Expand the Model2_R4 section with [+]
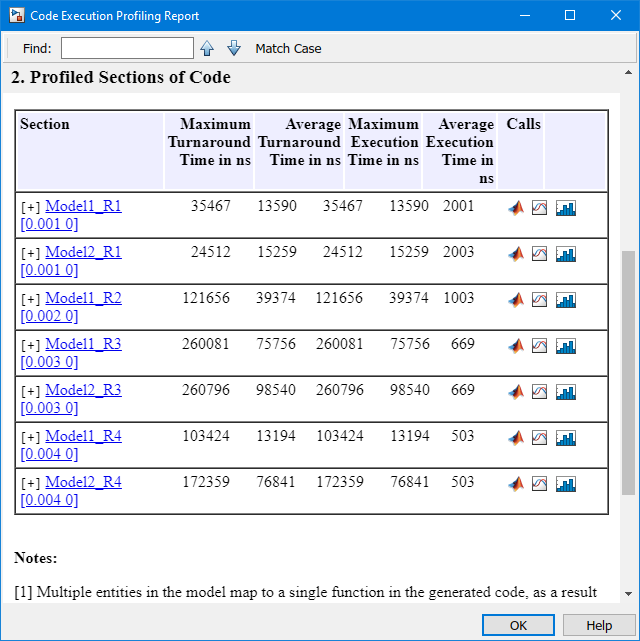The width and height of the screenshot is (640, 641). 31,483
